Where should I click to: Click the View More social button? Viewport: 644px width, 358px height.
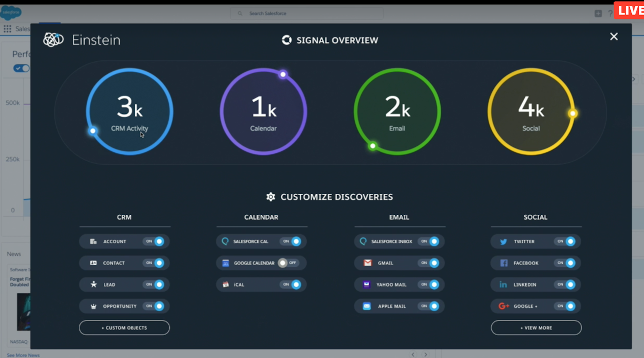pos(536,328)
